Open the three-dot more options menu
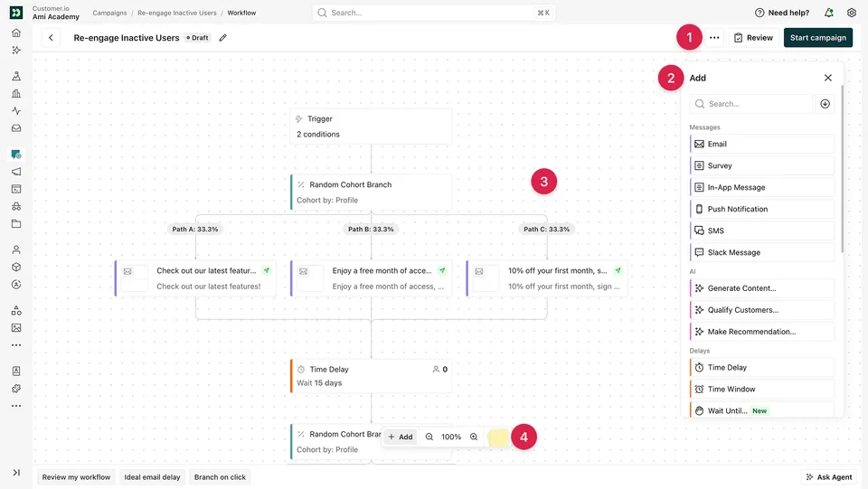 click(x=714, y=38)
